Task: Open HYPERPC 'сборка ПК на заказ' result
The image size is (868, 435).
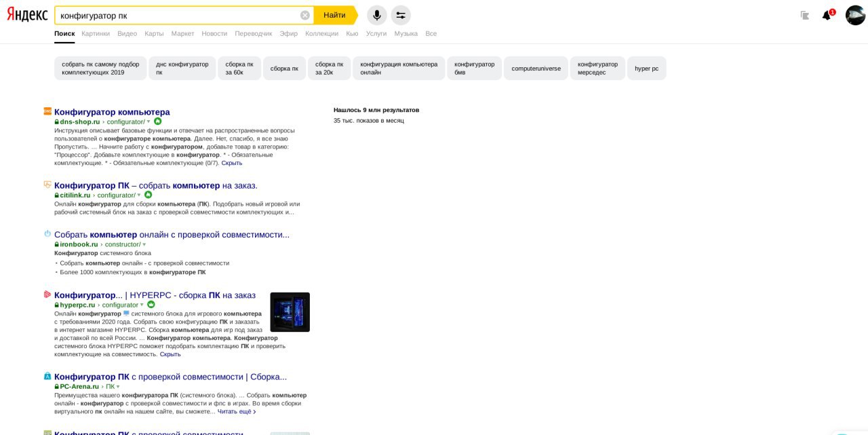Action: coord(155,295)
